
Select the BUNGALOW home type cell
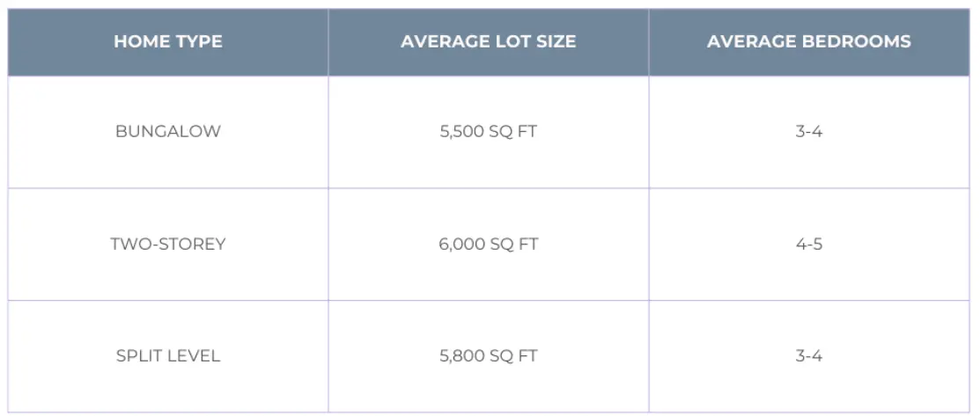point(168,132)
